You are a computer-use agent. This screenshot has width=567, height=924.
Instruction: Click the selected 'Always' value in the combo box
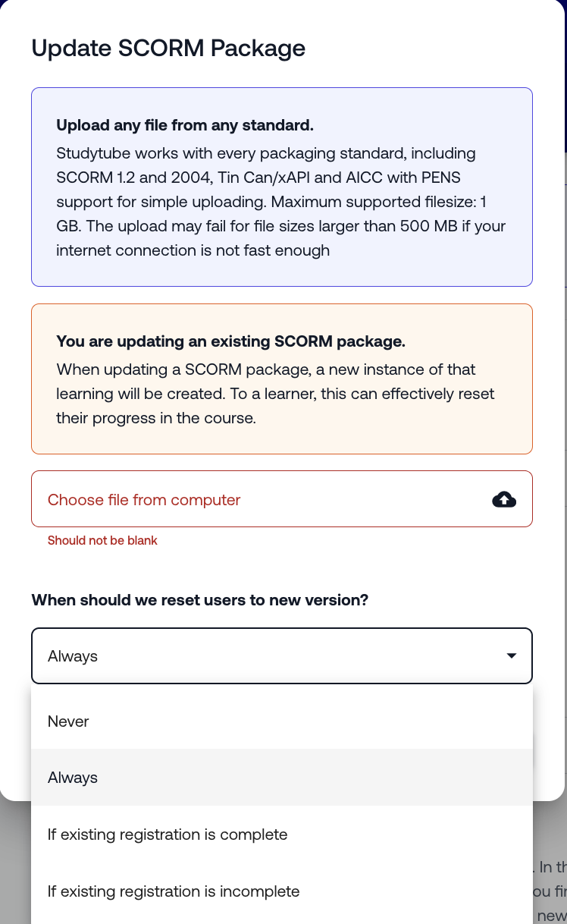(x=73, y=656)
